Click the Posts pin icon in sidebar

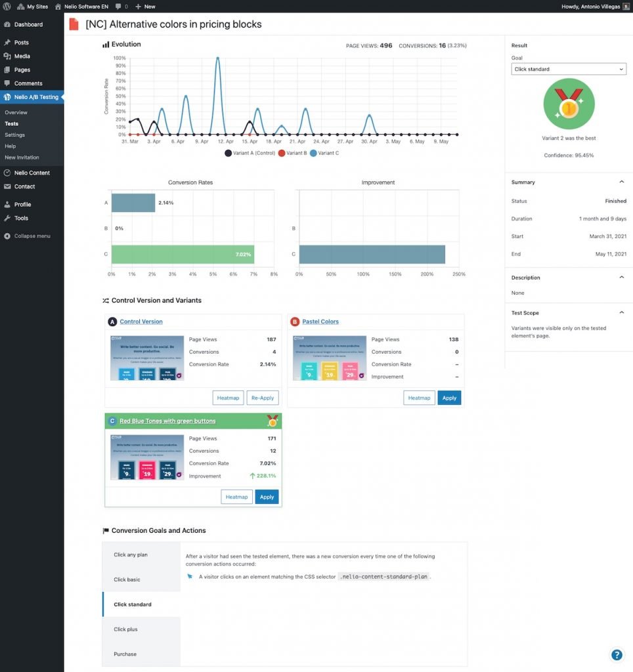pyautogui.click(x=7, y=43)
